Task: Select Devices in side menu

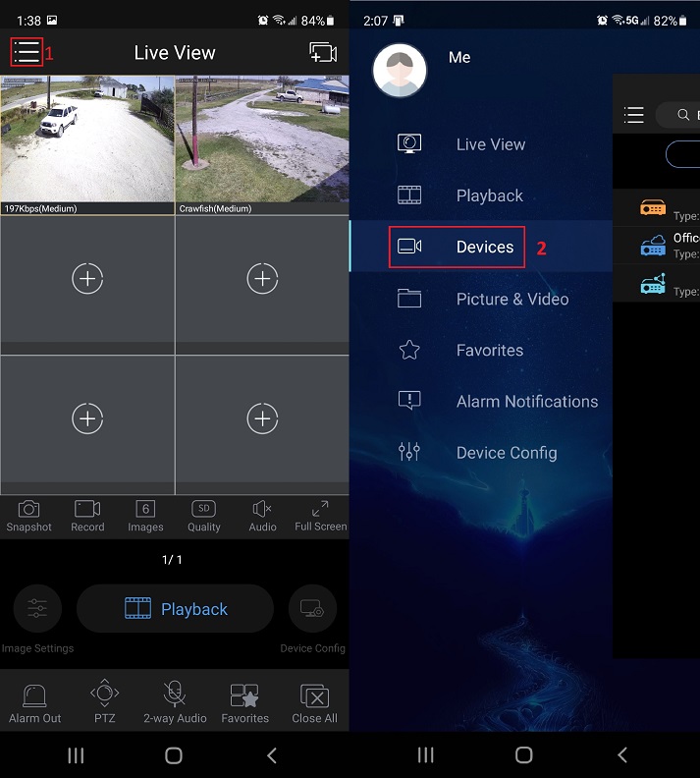Action: [458, 247]
